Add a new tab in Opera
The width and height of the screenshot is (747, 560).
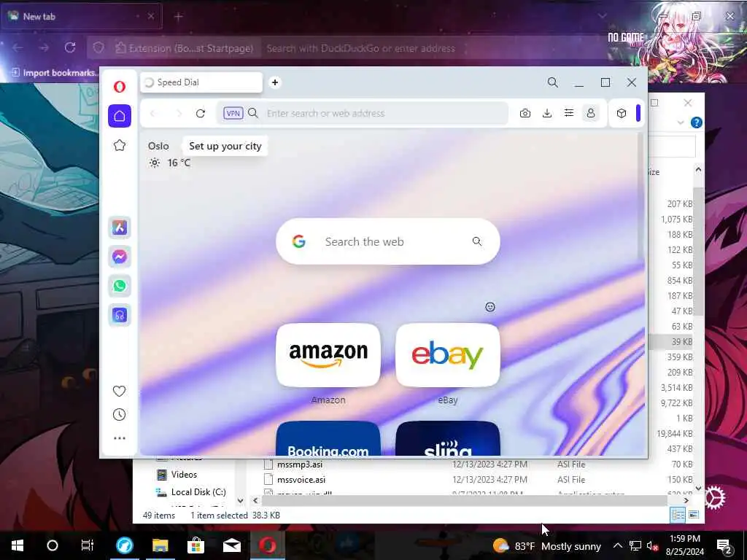[x=275, y=82]
